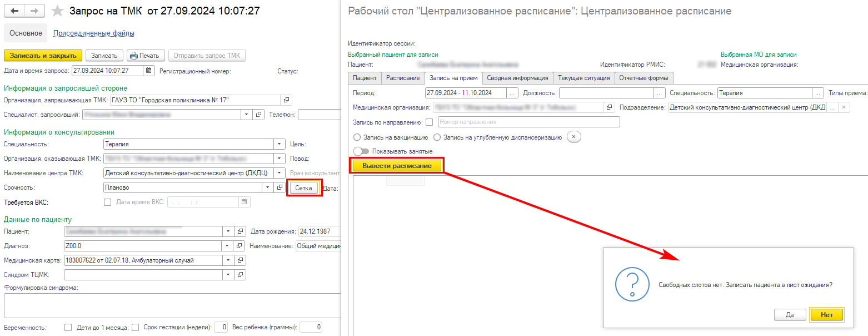Clear the Подразделение field with X

844,107
